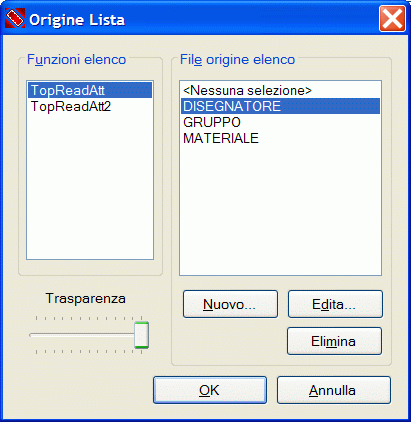The height and width of the screenshot is (422, 411).
Task: Select TopReadAtt2 function
Action: point(90,106)
